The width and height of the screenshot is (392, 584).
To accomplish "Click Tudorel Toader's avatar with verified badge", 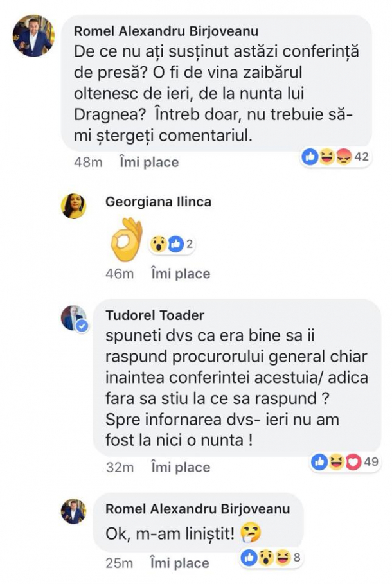I will (73, 318).
